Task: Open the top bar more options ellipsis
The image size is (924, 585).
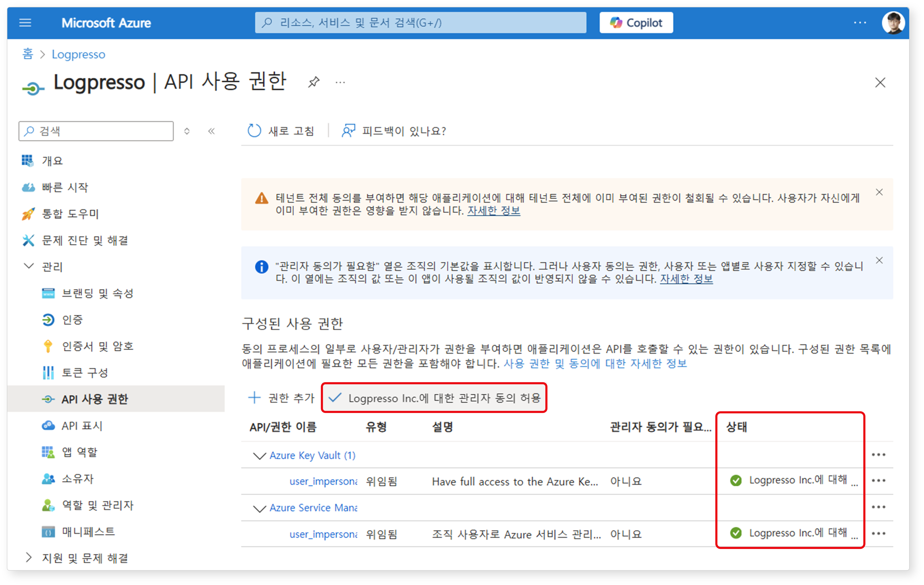Action: [x=860, y=23]
